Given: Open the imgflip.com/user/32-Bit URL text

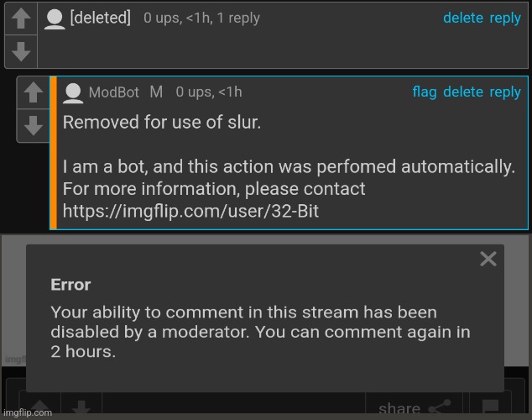Looking at the screenshot, I should [190, 211].
